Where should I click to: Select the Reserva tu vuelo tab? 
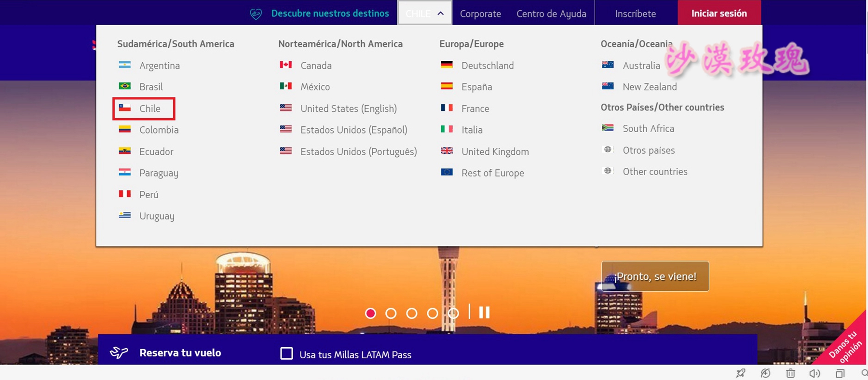(x=180, y=353)
